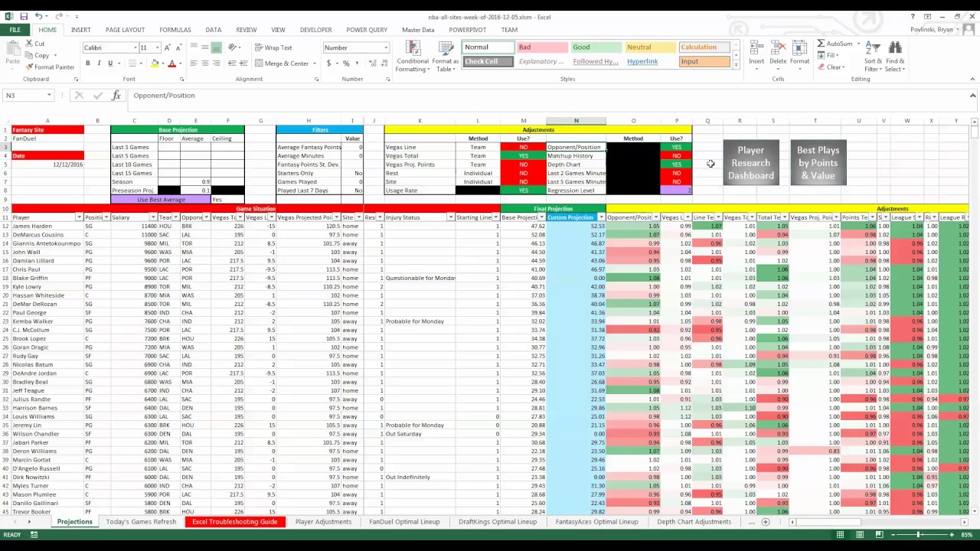Click the Undo arrow icon
The height and width of the screenshot is (551, 980).
coord(39,17)
